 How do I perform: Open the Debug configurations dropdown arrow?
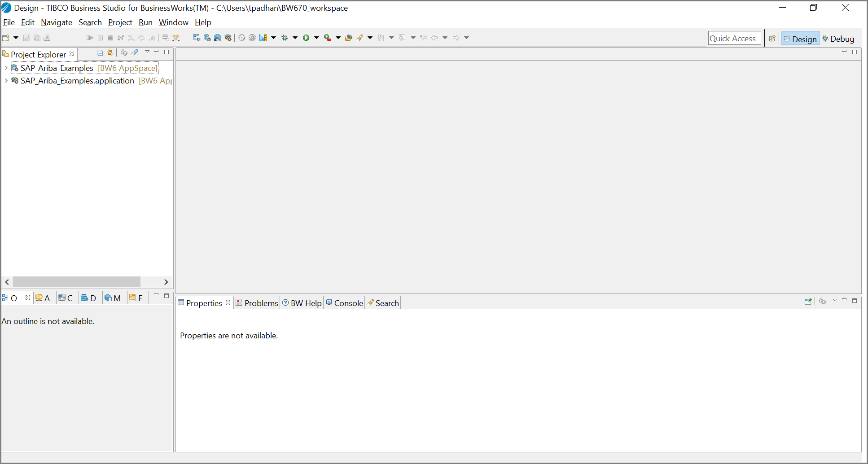(x=295, y=38)
